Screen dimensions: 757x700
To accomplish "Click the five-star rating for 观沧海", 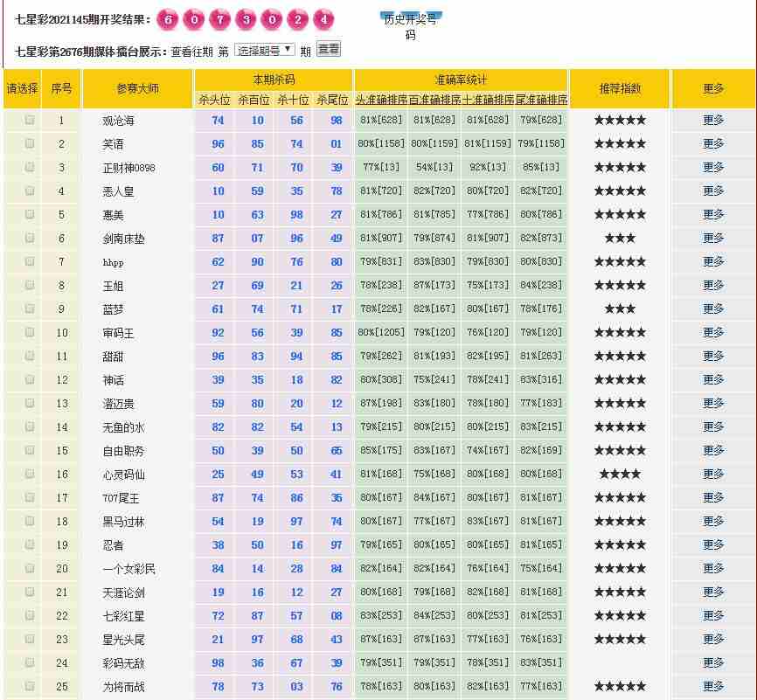I will click(x=620, y=120).
